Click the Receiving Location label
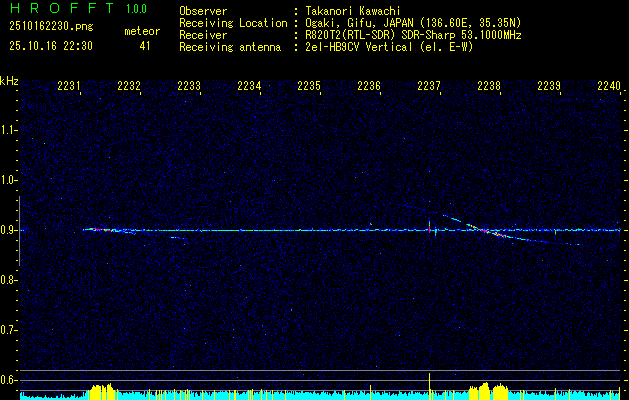This screenshot has width=629, height=400. (x=233, y=23)
